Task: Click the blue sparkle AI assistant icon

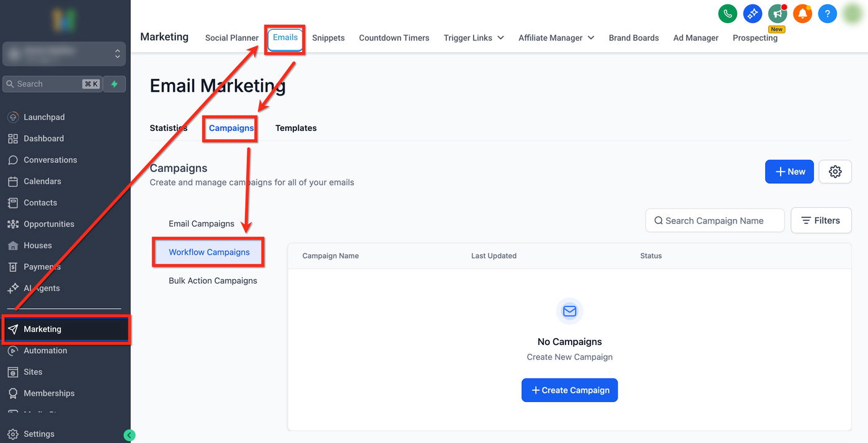Action: tap(752, 13)
